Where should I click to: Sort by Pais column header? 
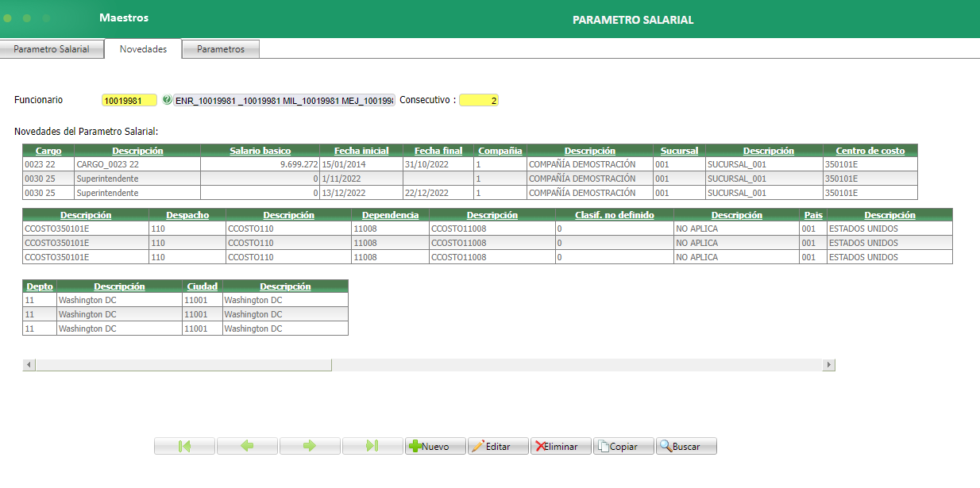pos(813,215)
